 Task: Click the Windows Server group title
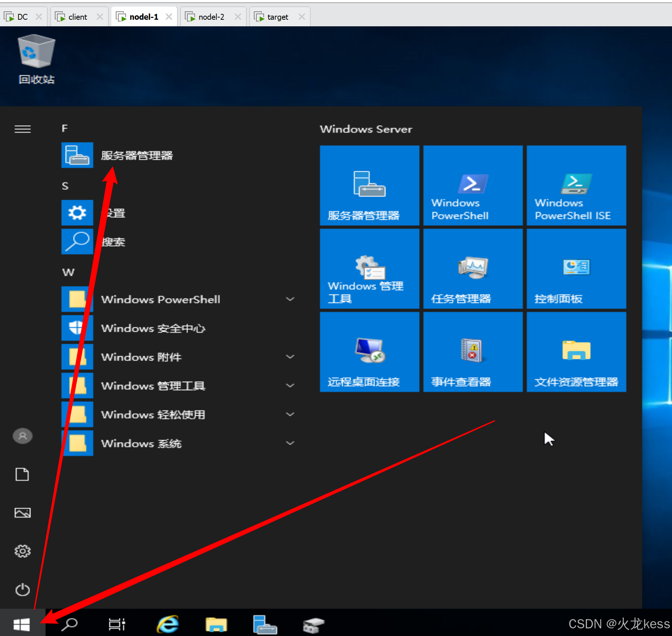point(366,129)
